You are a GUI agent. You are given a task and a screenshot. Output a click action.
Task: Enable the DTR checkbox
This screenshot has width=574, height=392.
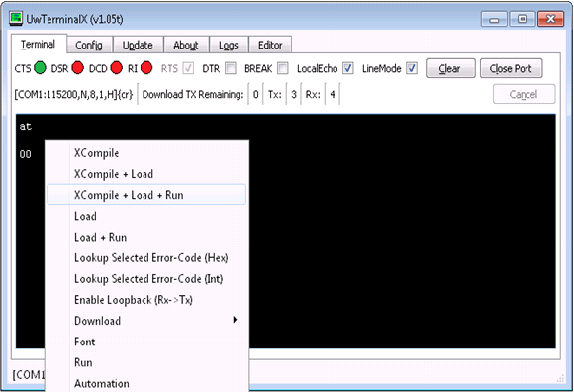click(231, 68)
